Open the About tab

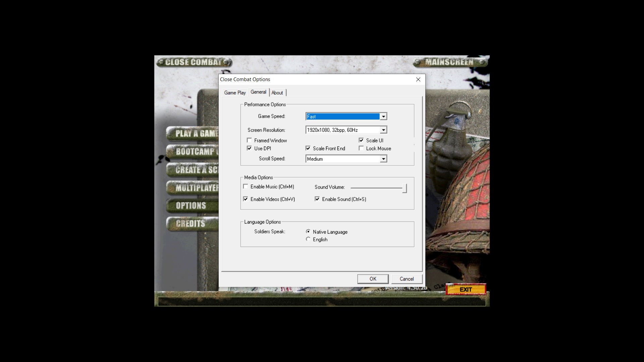click(x=277, y=93)
